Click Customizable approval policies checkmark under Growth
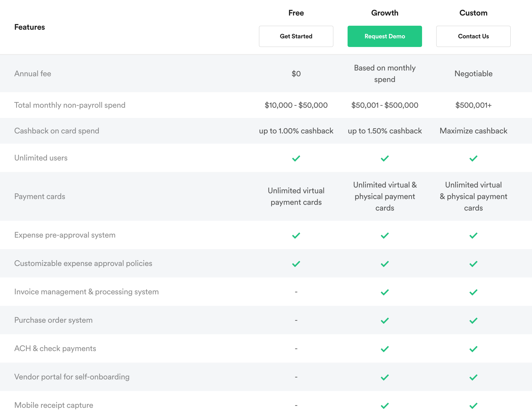The height and width of the screenshot is (418, 532). (x=384, y=264)
